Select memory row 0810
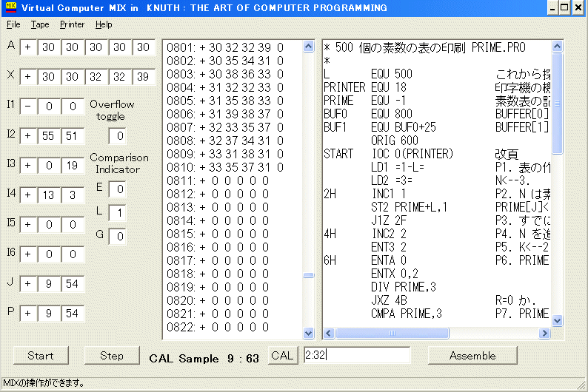The image size is (588, 392). click(x=225, y=167)
